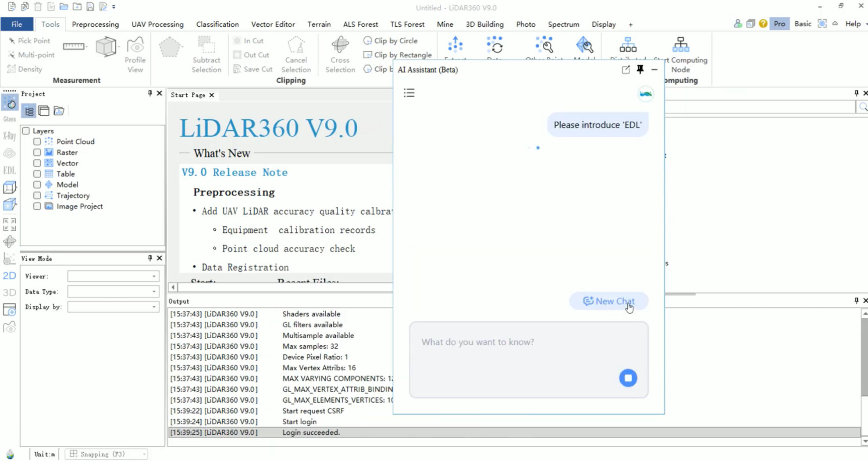
Task: Switch to Pro mode
Action: point(779,24)
